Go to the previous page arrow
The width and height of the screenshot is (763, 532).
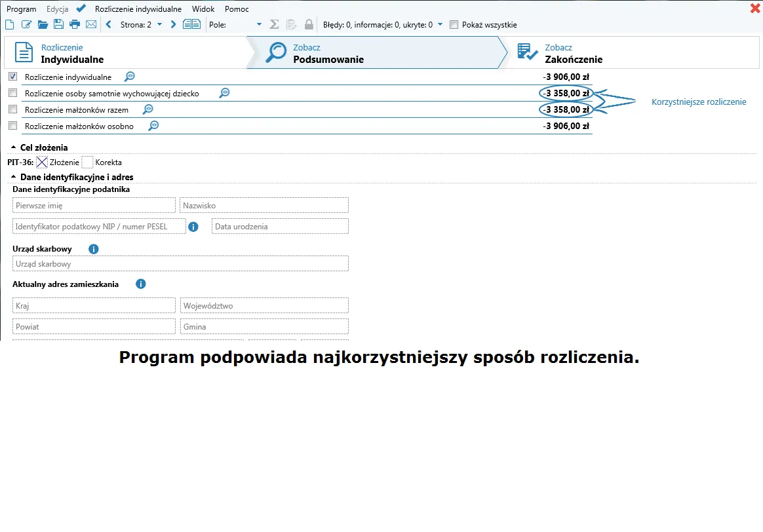[x=109, y=25]
